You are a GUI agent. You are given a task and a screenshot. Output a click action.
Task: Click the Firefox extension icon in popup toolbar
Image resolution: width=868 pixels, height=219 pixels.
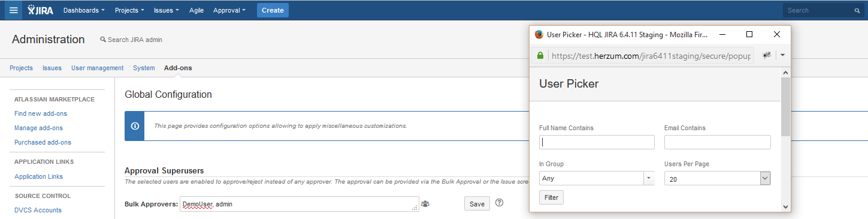(766, 55)
